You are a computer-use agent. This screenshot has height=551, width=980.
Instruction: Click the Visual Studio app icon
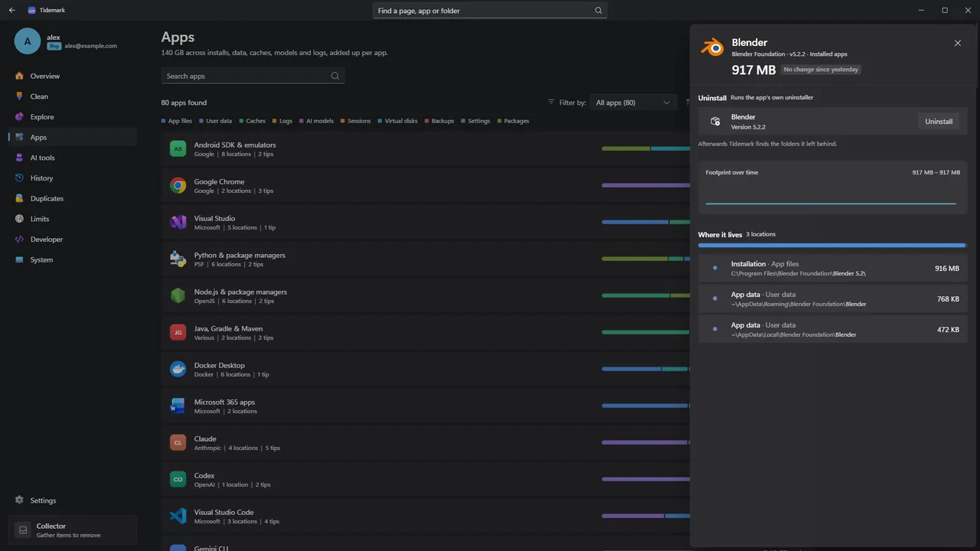178,222
